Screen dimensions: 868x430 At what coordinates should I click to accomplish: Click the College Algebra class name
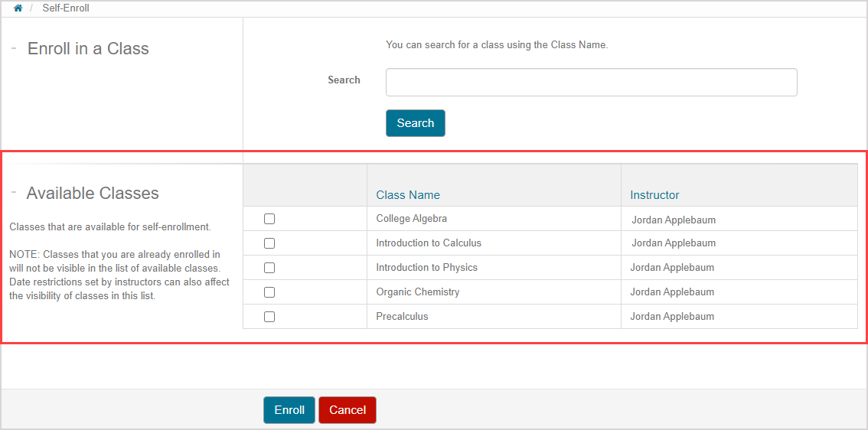pyautogui.click(x=411, y=219)
